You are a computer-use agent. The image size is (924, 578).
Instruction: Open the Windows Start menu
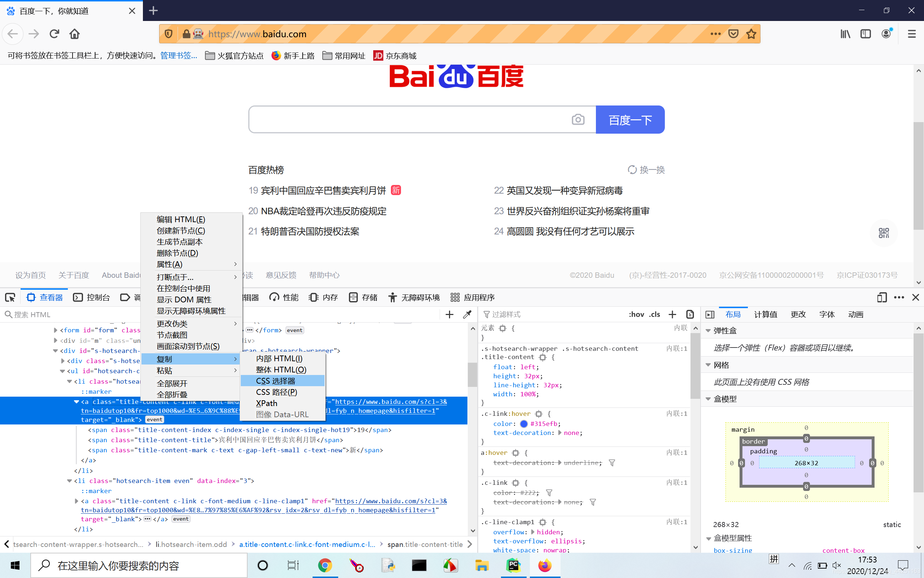[15, 565]
